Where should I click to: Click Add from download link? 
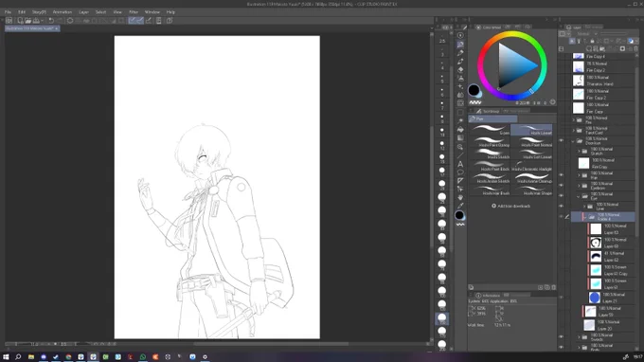tap(510, 206)
